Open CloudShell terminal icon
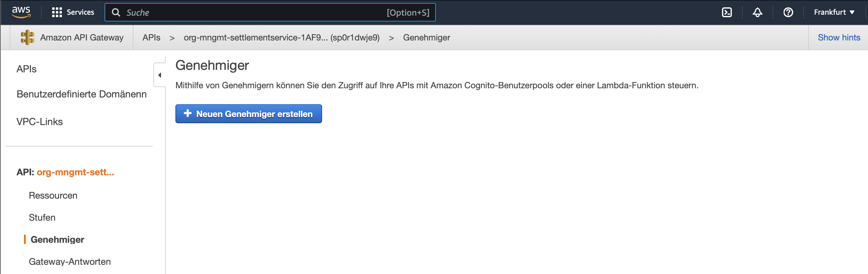Screen dimensions: 868x274 728,12
